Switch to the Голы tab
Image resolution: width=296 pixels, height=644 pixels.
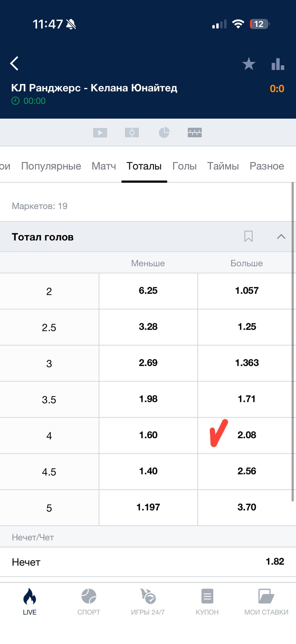pyautogui.click(x=184, y=166)
